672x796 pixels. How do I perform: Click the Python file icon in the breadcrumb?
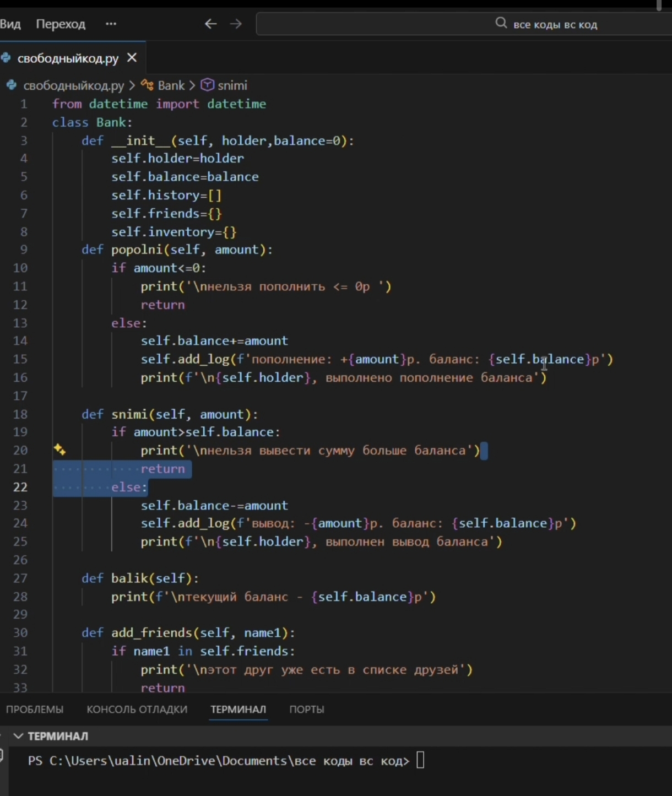(12, 85)
